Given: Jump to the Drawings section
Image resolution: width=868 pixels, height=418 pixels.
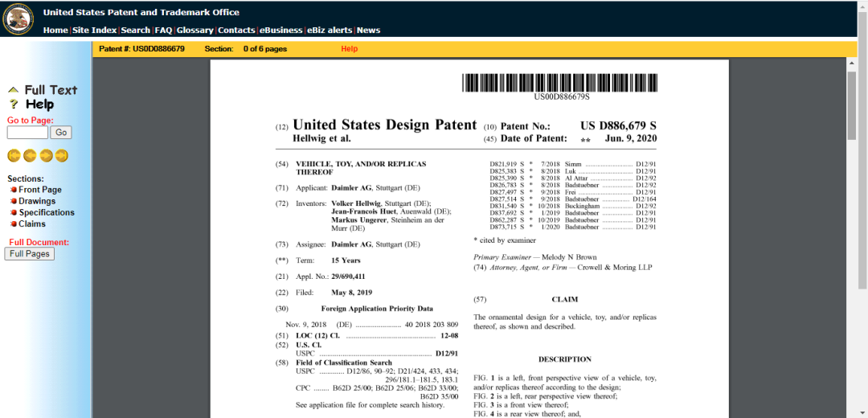Looking at the screenshot, I should coord(37,202).
